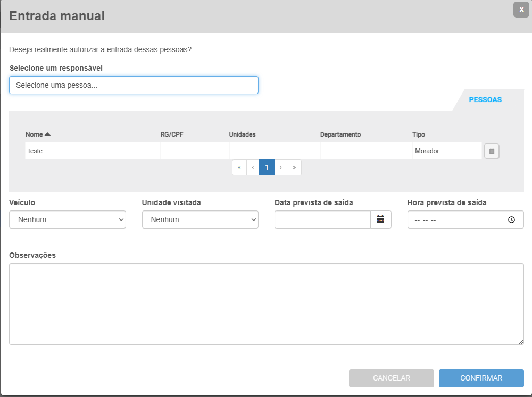Go to first page of results
532x397 pixels.
click(239, 167)
